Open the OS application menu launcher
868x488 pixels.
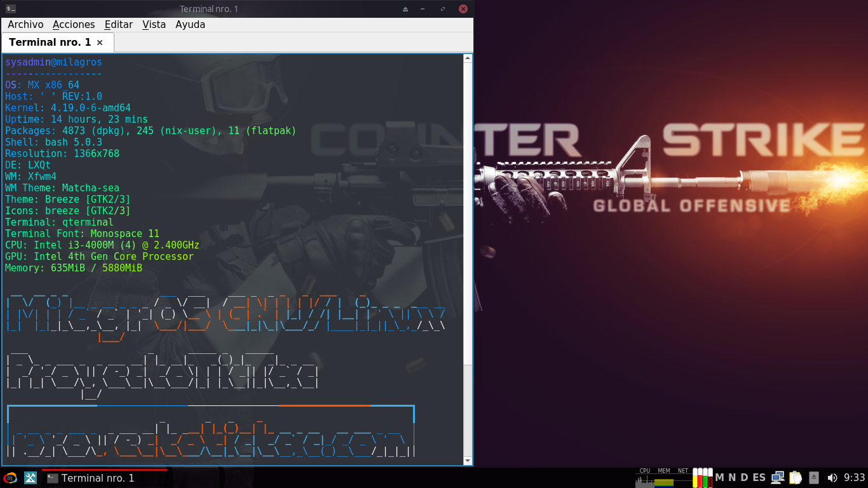pos(10,478)
